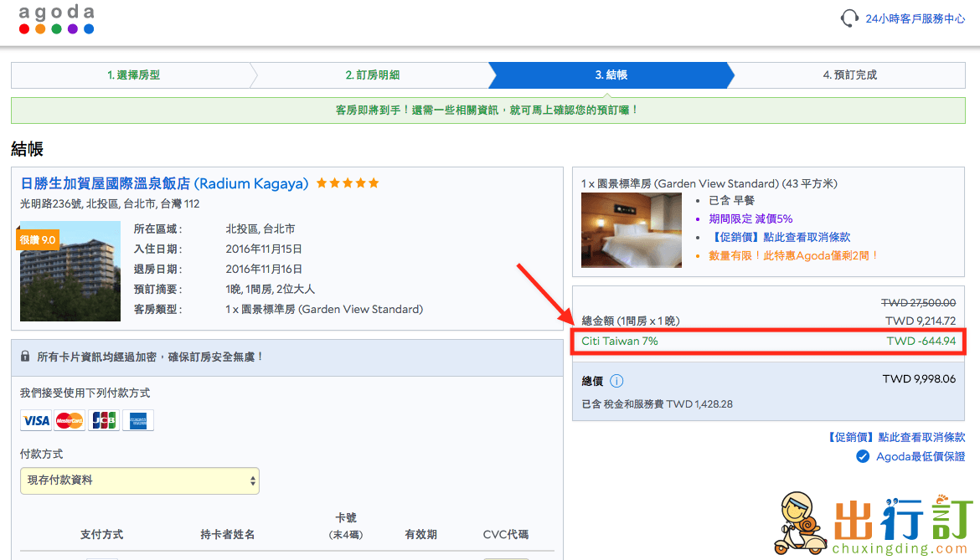Viewport: 980px width, 560px height.
Task: Click the TWD 9,214.72 subtotal amount
Action: click(x=921, y=321)
